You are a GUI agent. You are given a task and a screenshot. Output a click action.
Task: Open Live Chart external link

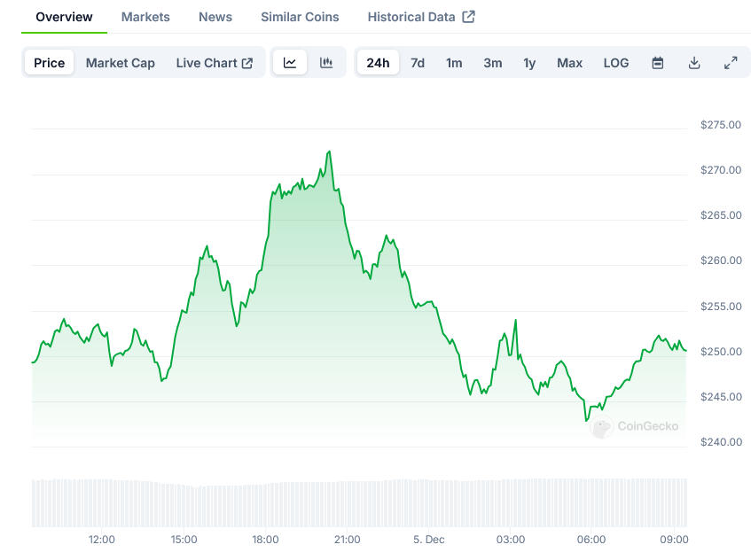(x=214, y=63)
